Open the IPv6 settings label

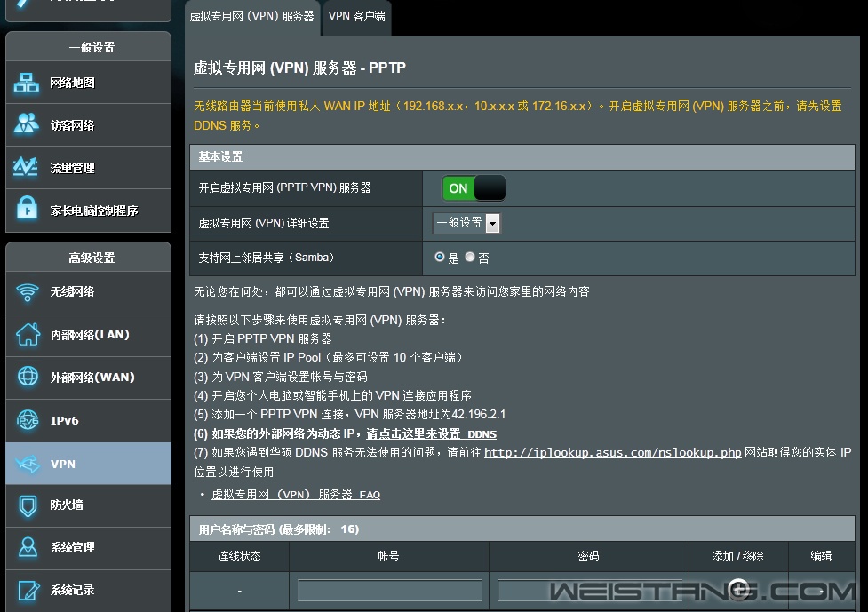[64, 420]
